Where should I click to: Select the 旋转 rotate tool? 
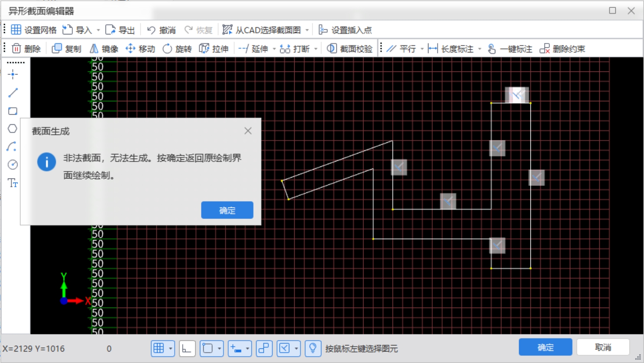[177, 49]
